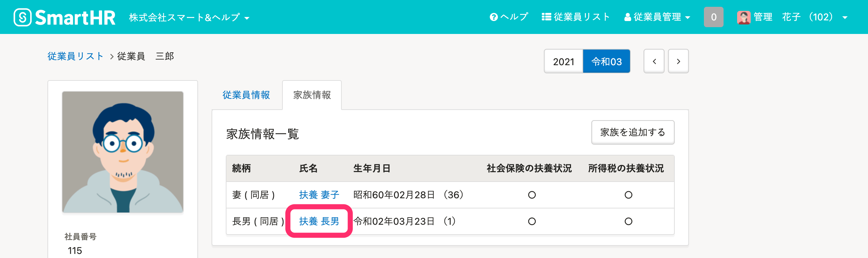Expand the account menu arrow beside 管理 花子
The width and height of the screenshot is (868, 258).
(845, 18)
